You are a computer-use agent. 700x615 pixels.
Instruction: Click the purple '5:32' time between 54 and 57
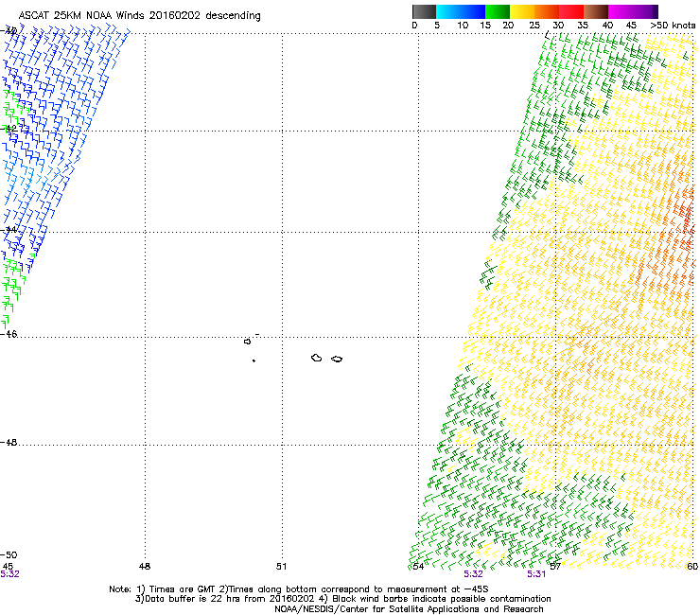[x=473, y=574]
